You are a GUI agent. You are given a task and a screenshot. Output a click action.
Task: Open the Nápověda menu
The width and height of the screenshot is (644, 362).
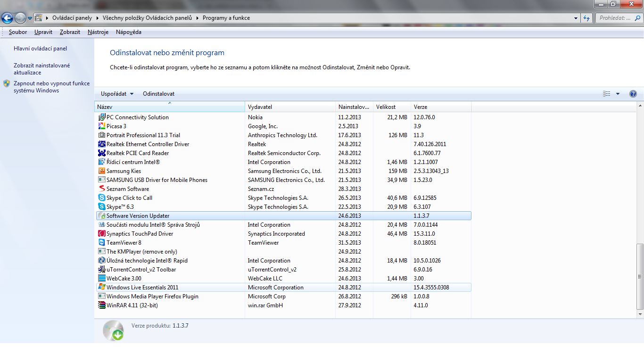pos(129,32)
